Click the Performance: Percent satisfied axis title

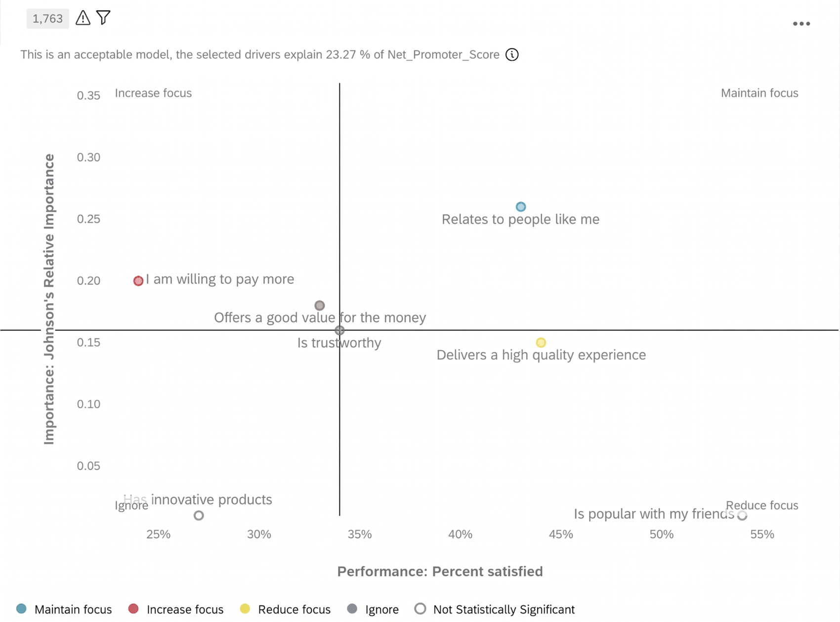coord(440,572)
